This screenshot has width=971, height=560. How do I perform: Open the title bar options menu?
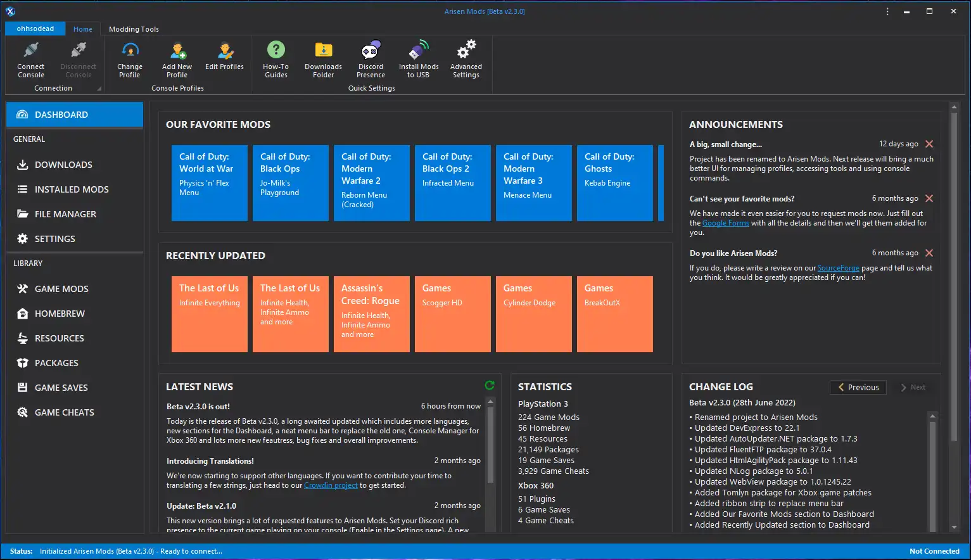tap(887, 11)
